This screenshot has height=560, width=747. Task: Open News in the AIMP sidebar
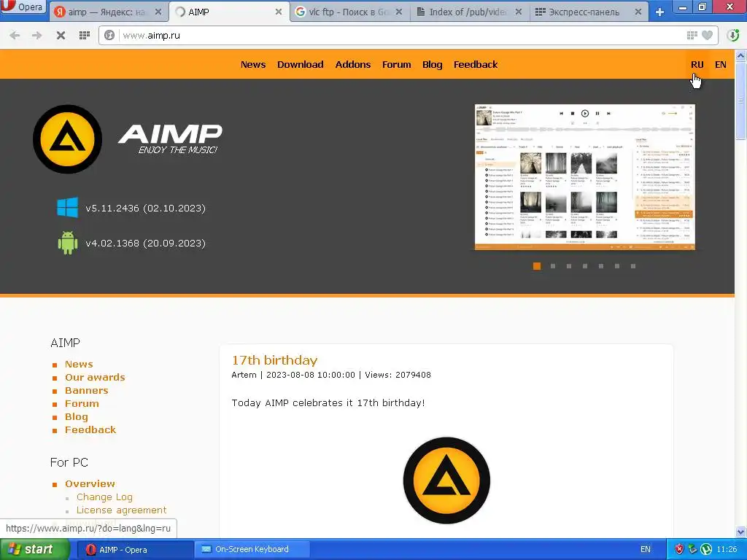pos(79,364)
